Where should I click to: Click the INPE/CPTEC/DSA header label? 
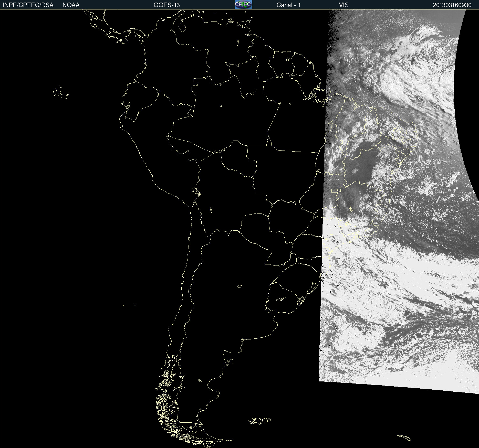tap(28, 5)
